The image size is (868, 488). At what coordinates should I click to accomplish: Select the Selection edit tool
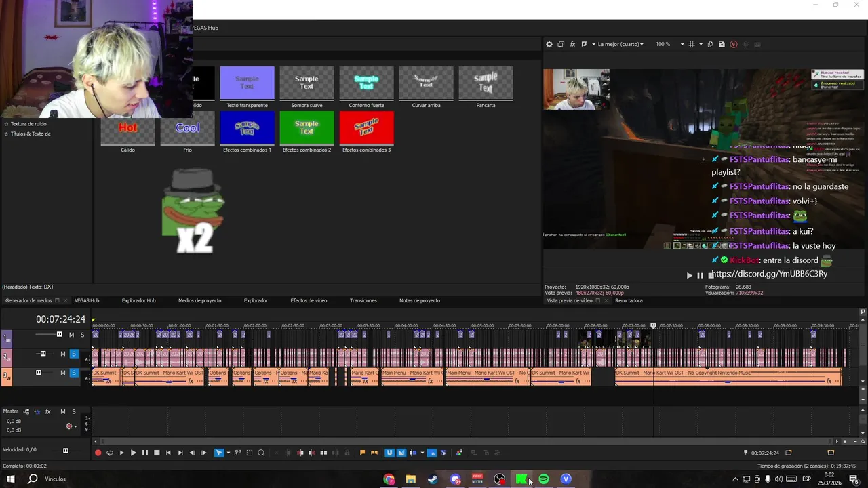click(x=250, y=453)
